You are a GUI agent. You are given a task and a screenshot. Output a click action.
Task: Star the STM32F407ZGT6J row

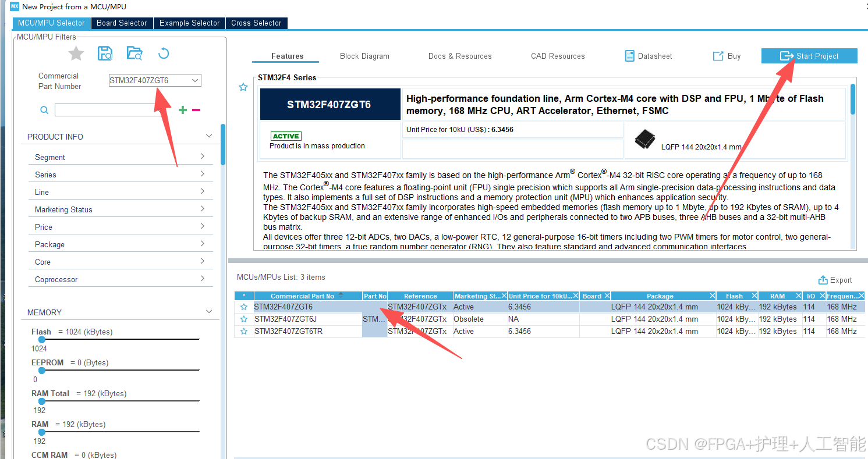(244, 319)
